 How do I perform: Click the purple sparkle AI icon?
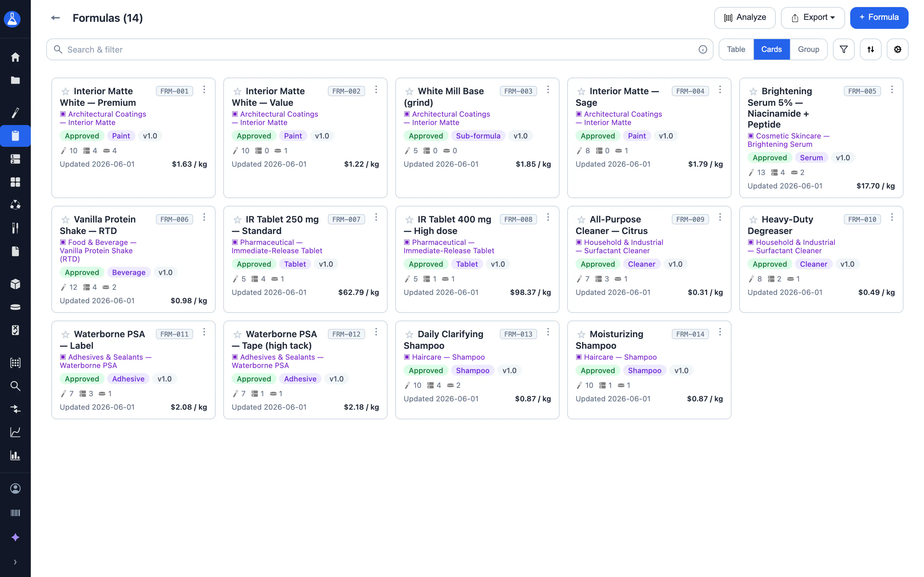click(x=15, y=537)
